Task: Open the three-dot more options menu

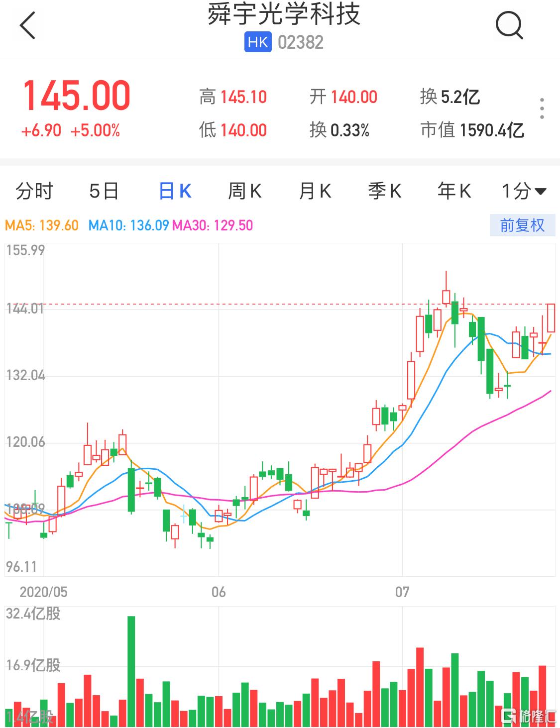Action: point(542,108)
